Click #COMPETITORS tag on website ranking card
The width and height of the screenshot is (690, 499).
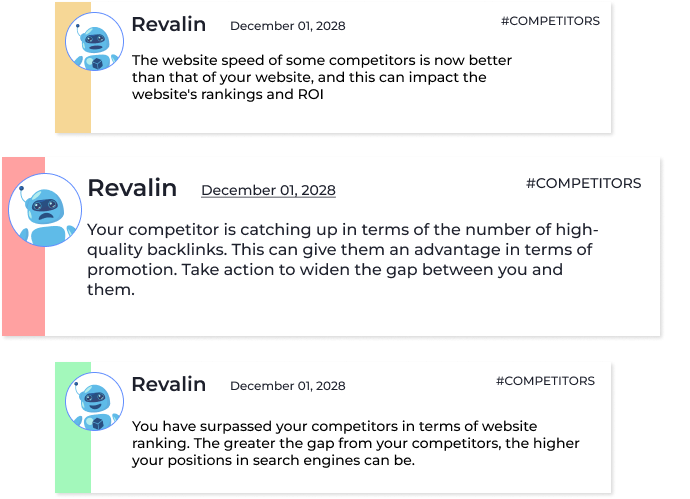[x=546, y=381]
